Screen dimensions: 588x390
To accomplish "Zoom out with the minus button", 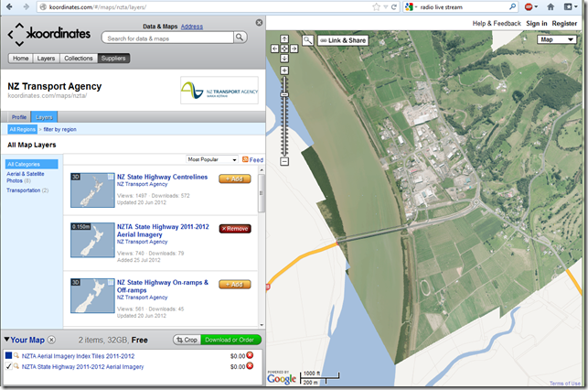I will tap(284, 161).
